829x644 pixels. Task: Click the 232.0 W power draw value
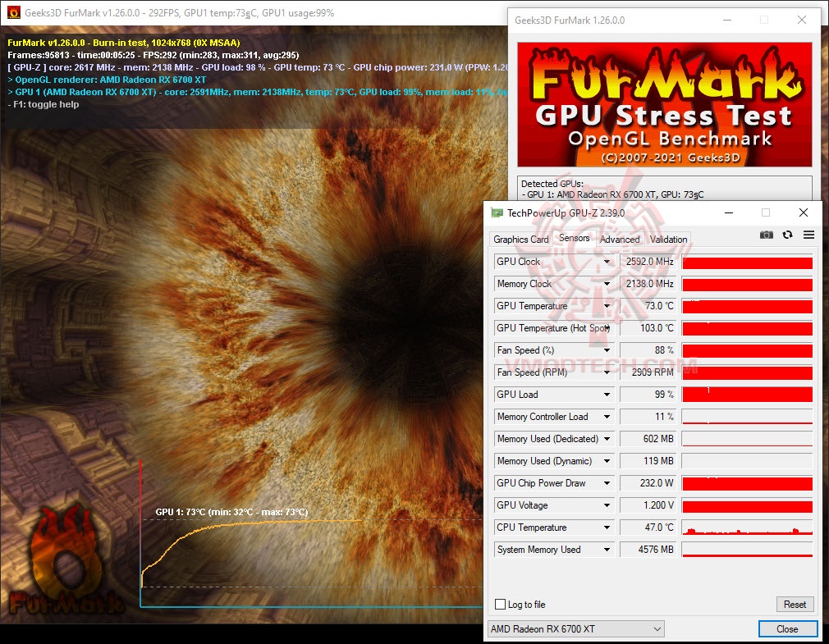pyautogui.click(x=648, y=483)
